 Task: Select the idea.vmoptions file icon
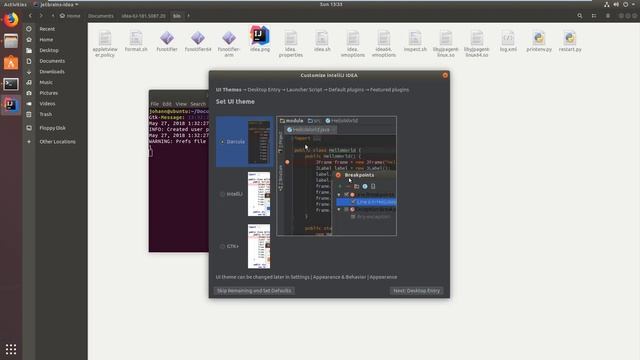pos(353,44)
